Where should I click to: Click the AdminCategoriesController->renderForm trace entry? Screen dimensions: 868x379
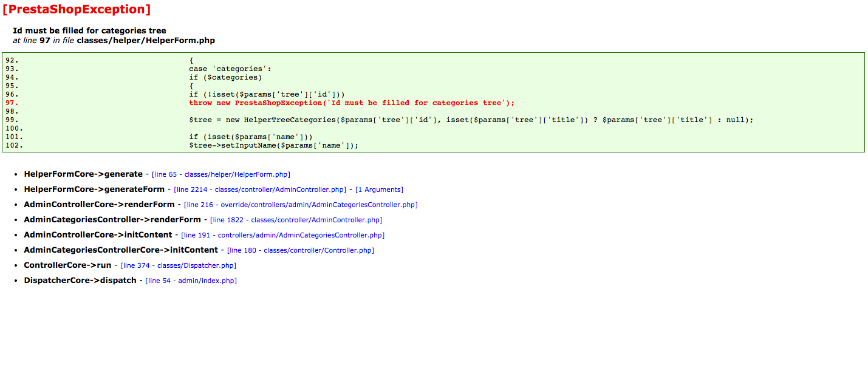(112, 220)
